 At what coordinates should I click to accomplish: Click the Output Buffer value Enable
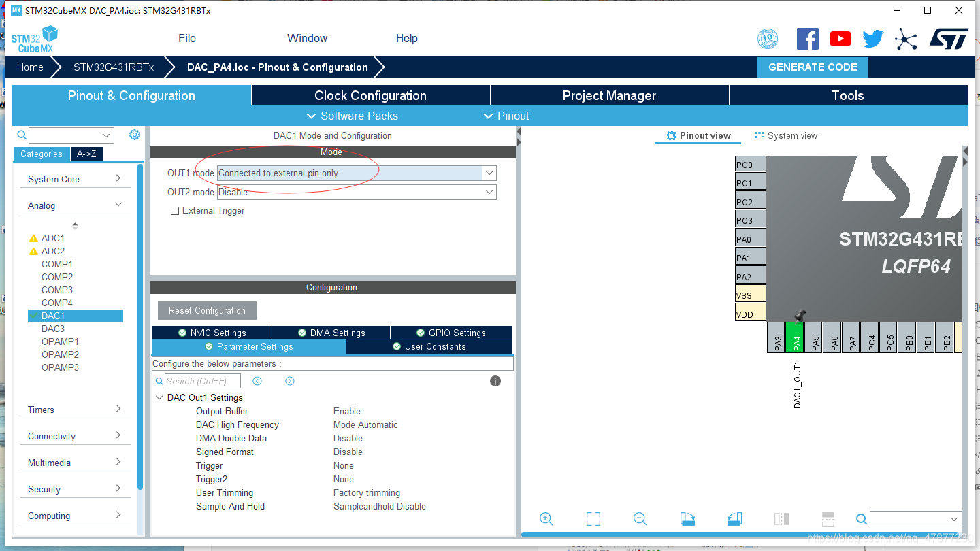[x=347, y=411]
